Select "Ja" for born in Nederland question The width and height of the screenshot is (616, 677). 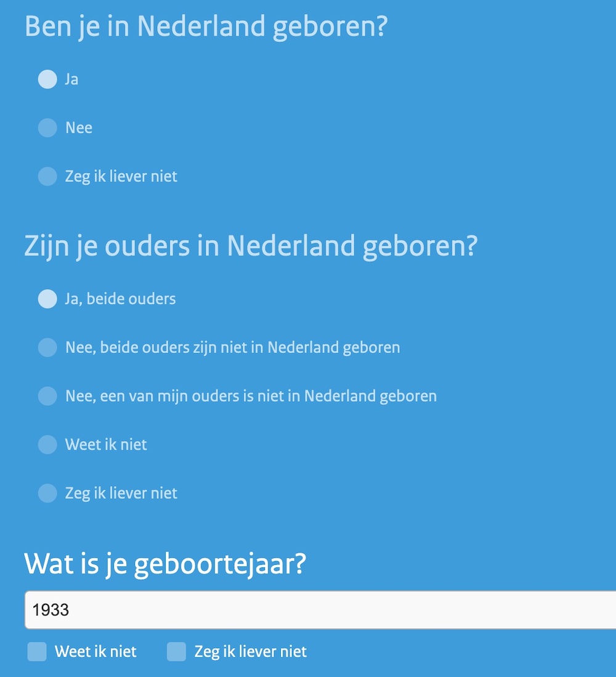[47, 79]
